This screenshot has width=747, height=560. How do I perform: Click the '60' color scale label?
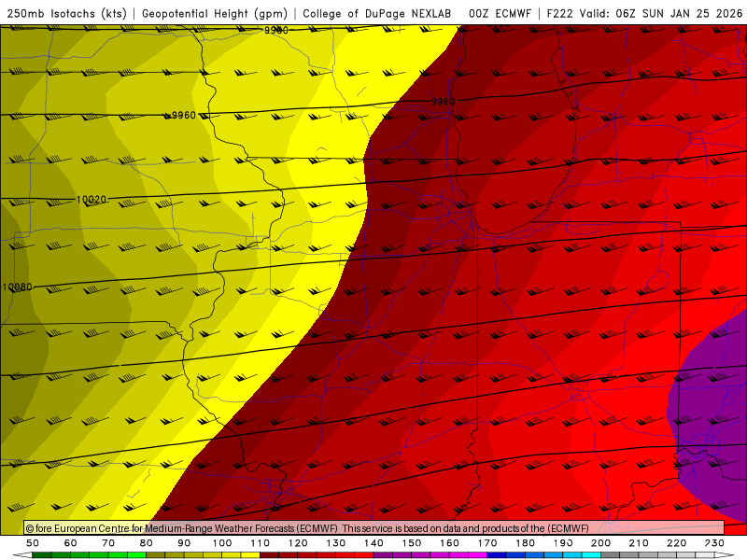[x=71, y=543]
